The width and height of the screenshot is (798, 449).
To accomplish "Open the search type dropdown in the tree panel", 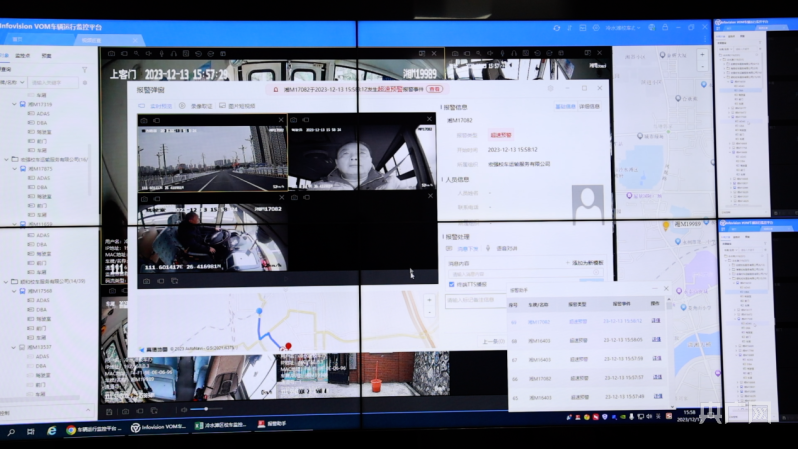I will click(13, 82).
